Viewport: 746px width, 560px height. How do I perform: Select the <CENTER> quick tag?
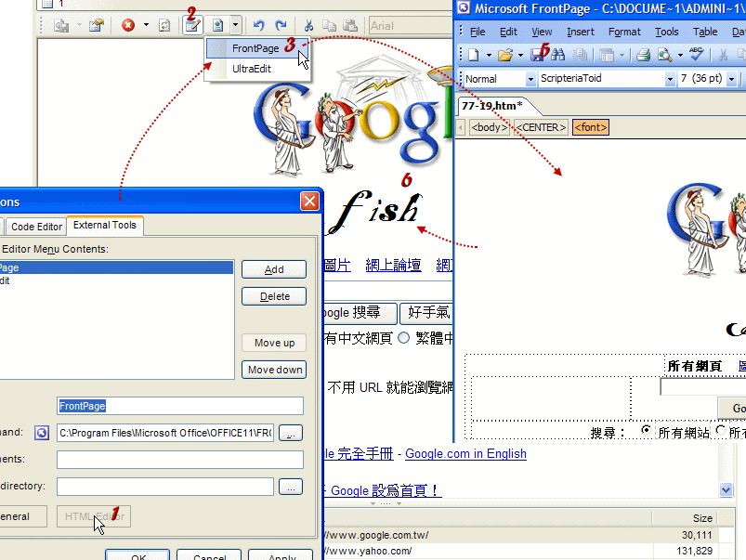[x=542, y=127]
